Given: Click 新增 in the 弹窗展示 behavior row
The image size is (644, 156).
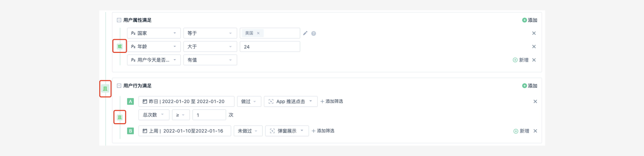Looking at the screenshot, I should click(x=521, y=131).
